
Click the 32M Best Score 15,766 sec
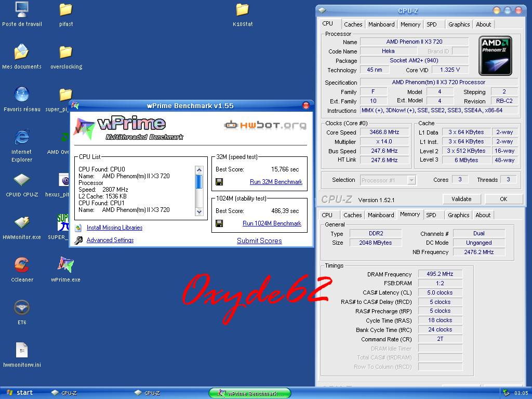285,169
